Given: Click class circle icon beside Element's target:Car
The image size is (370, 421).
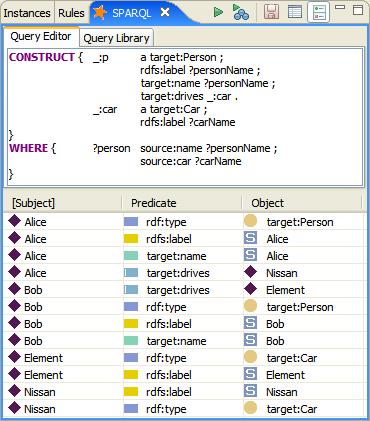Looking at the screenshot, I should (250, 357).
